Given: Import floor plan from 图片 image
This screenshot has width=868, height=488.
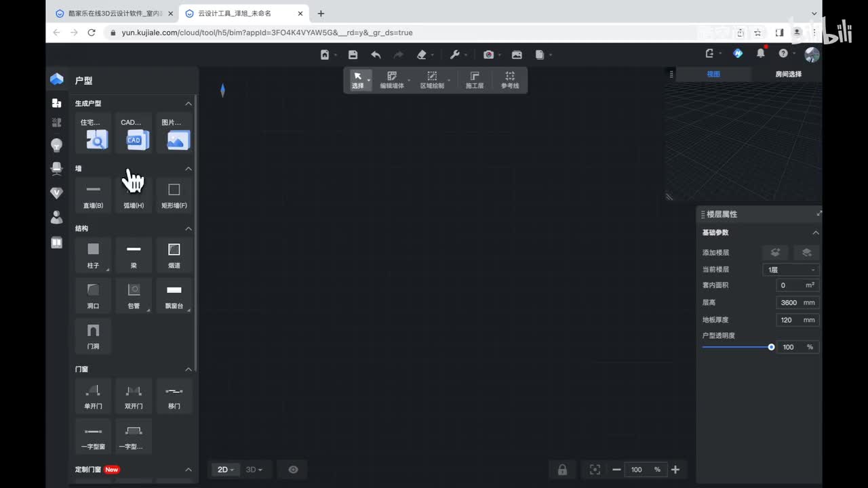Looking at the screenshot, I should point(174,133).
